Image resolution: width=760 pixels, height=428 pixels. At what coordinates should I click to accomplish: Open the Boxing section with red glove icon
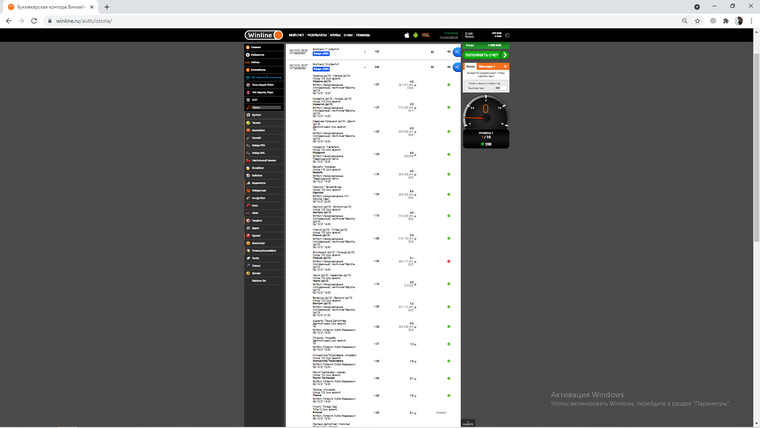pos(264,206)
